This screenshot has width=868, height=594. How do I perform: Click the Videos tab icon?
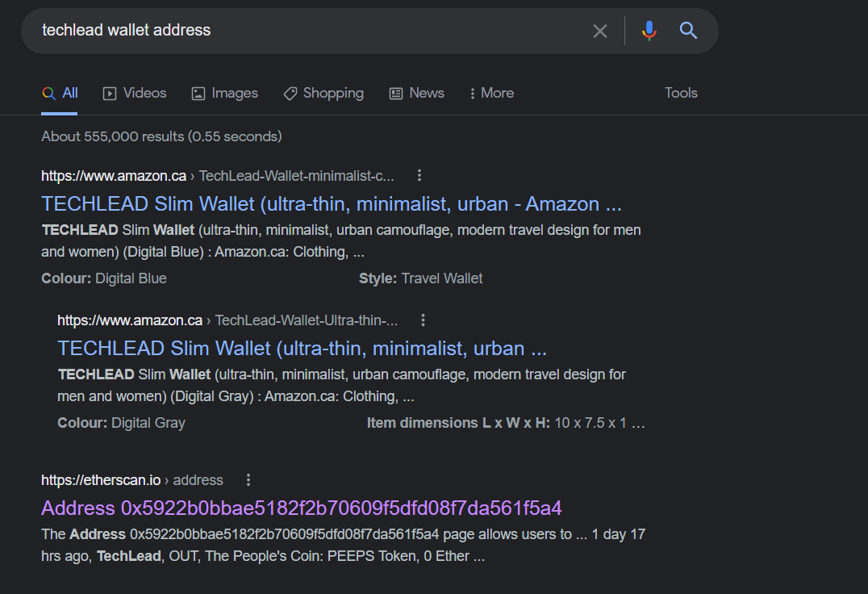(x=110, y=94)
